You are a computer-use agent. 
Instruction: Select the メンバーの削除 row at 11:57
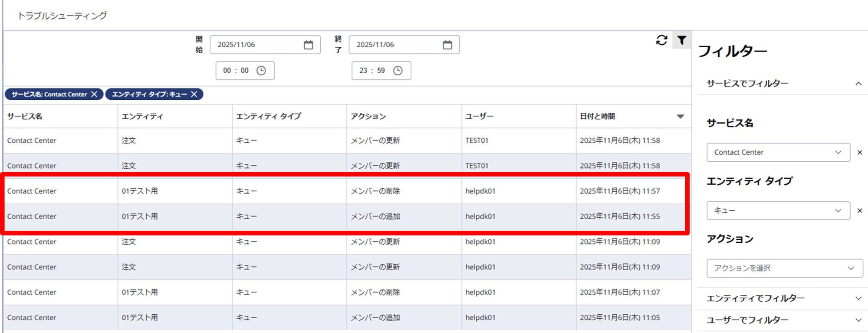point(375,191)
